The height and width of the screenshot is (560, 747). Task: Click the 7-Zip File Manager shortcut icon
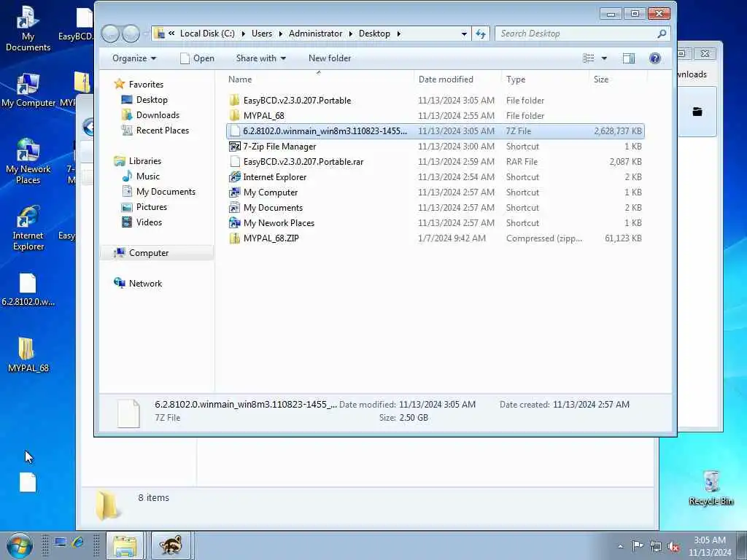234,146
